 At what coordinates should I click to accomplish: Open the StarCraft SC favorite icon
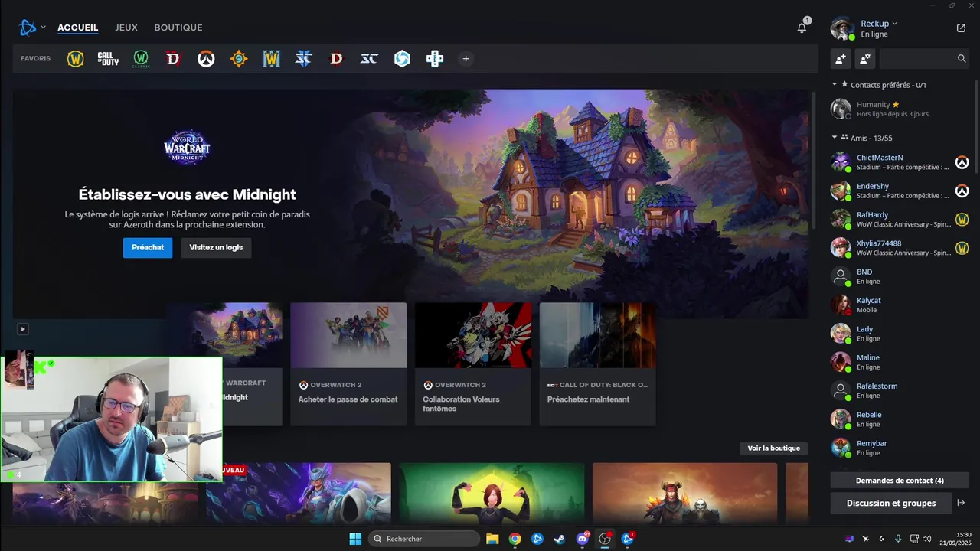point(369,59)
